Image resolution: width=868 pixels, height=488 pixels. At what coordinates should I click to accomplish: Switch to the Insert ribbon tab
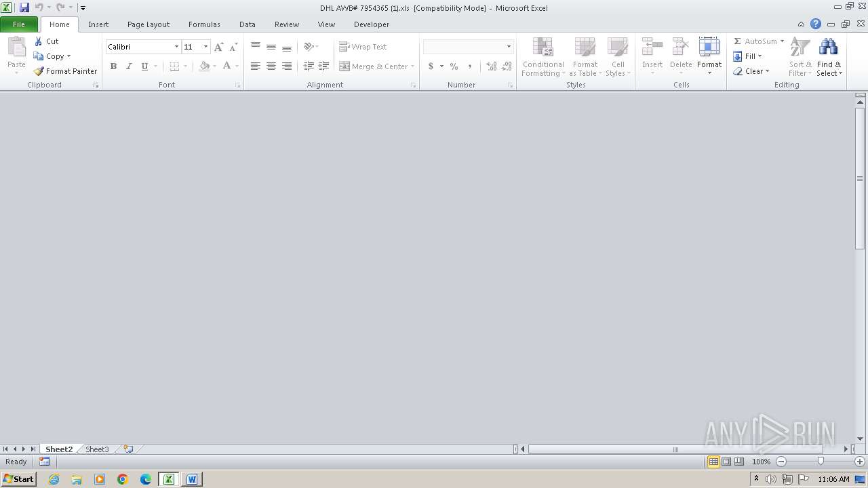coord(98,24)
